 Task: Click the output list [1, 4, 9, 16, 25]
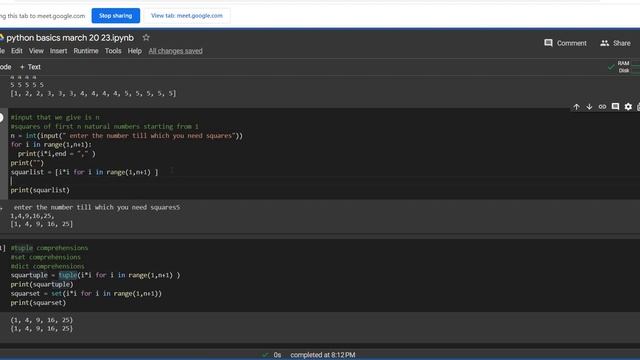(42, 224)
